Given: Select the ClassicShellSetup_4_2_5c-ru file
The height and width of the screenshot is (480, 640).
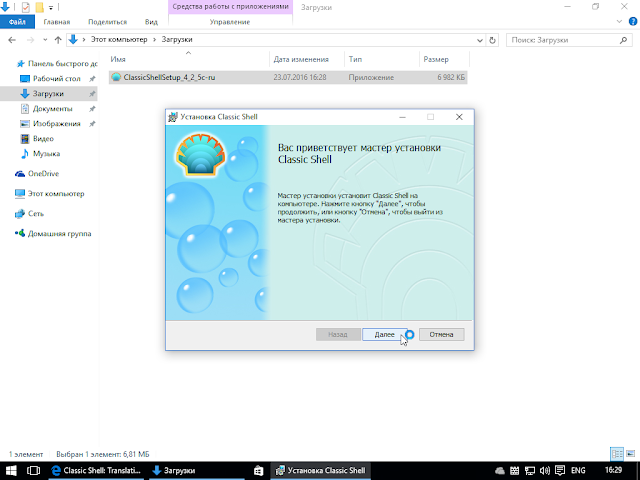Looking at the screenshot, I should point(288,77).
